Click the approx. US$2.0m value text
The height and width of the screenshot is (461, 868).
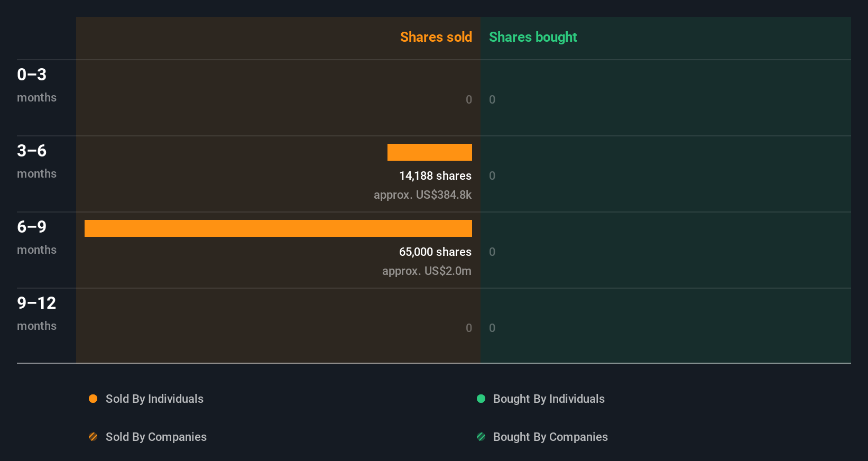pyautogui.click(x=427, y=271)
